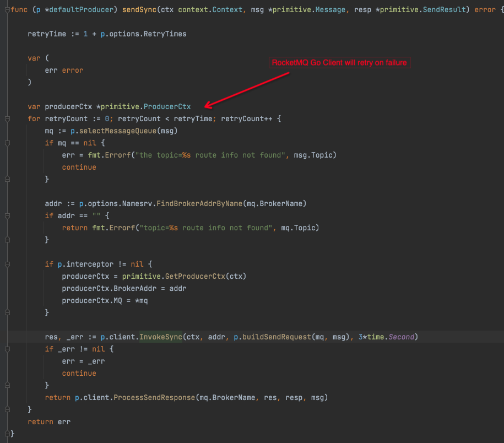Screen dimensions: 504x443
Task: Click 'err = _err' assignment
Action: pos(83,361)
